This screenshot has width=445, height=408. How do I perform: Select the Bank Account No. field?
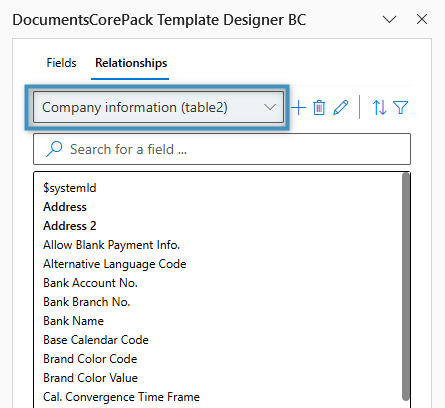(x=90, y=283)
